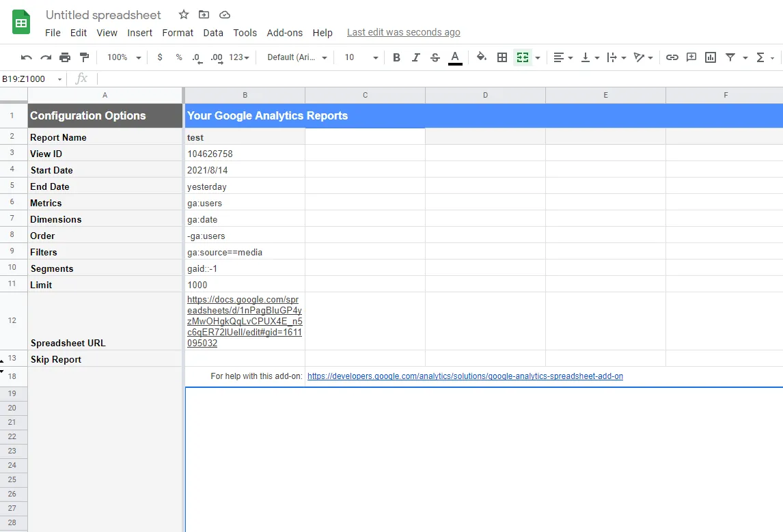Format as percent
Viewport: 783px width, 532px height.
pyautogui.click(x=179, y=57)
